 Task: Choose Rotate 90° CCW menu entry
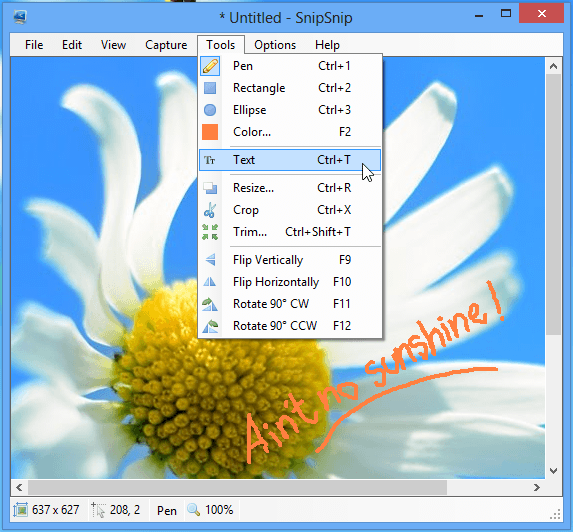[x=290, y=326]
